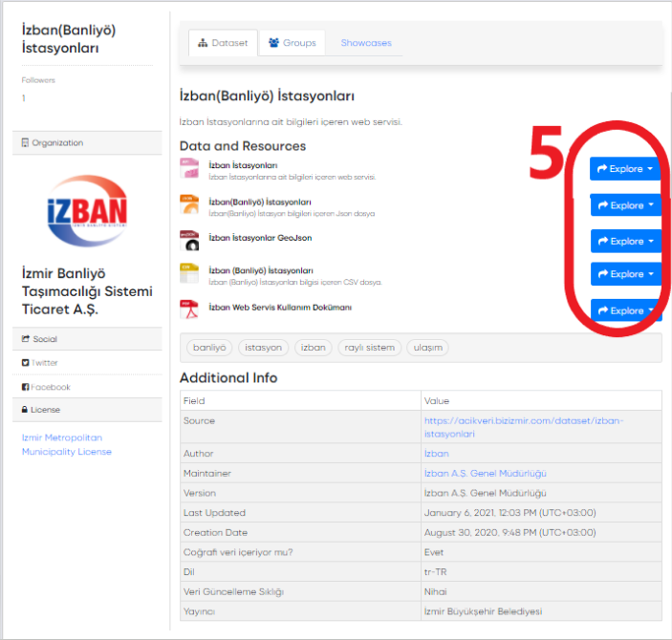Viewport: 672px width, 640px height.
Task: Switch to the Showcases tab
Action: pos(366,43)
